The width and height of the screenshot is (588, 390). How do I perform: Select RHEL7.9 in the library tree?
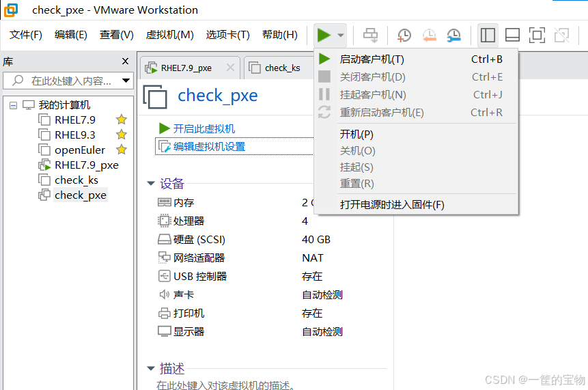[x=75, y=120]
